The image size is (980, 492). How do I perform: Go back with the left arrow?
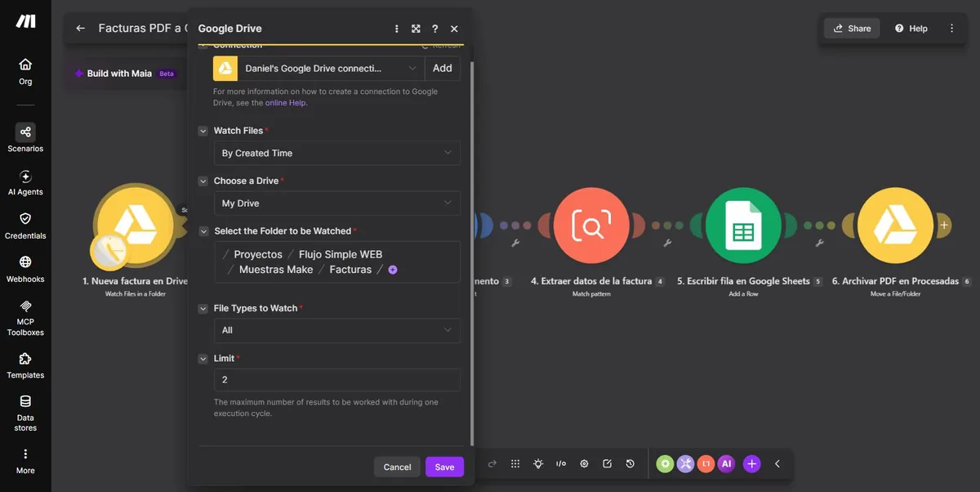(x=80, y=28)
